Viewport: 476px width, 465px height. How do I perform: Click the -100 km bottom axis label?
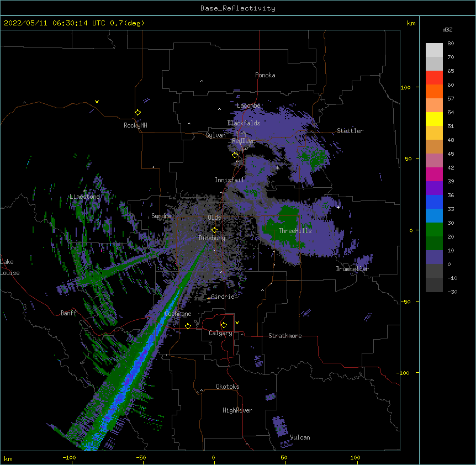click(69, 457)
